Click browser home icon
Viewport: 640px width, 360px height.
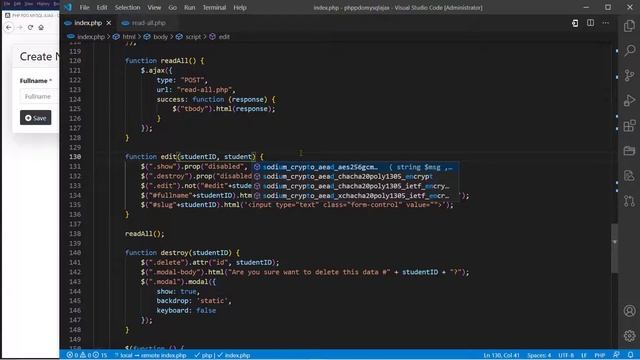pyautogui.click(x=41, y=27)
